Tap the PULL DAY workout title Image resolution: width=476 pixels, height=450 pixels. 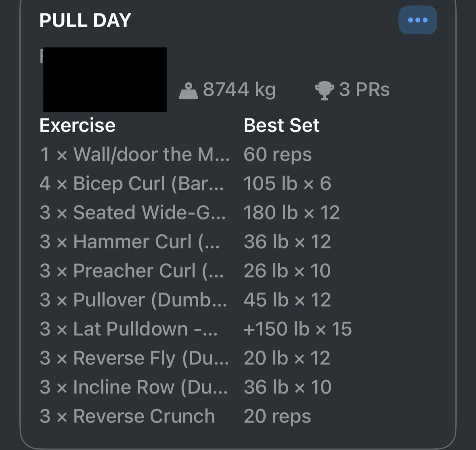tap(85, 21)
